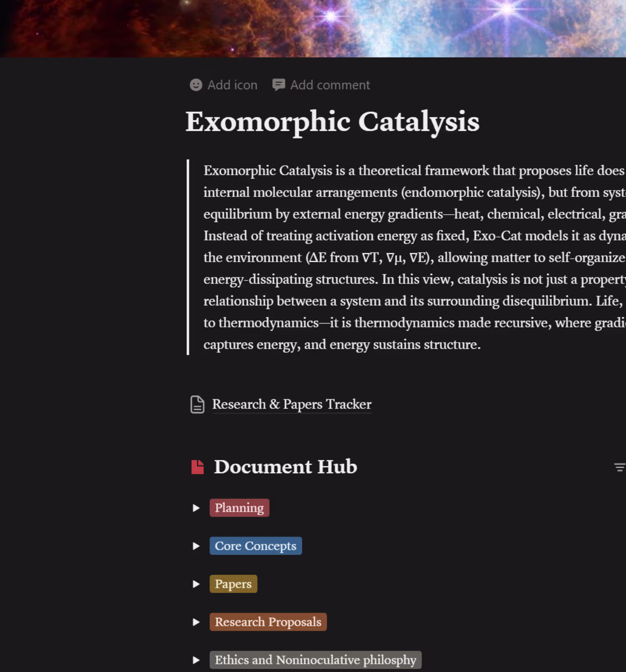Expand the Core Concepts toggle arrow
626x672 pixels.
click(196, 546)
